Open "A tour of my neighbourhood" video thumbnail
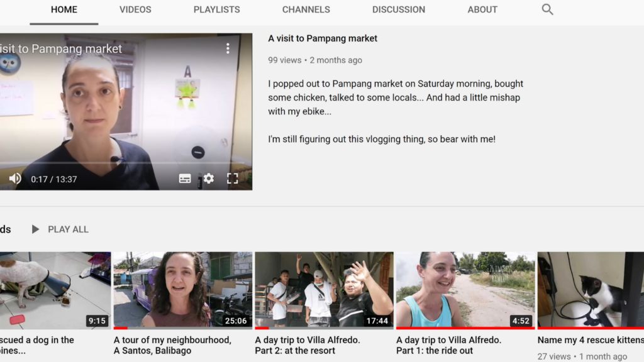The image size is (644, 362). (x=182, y=290)
